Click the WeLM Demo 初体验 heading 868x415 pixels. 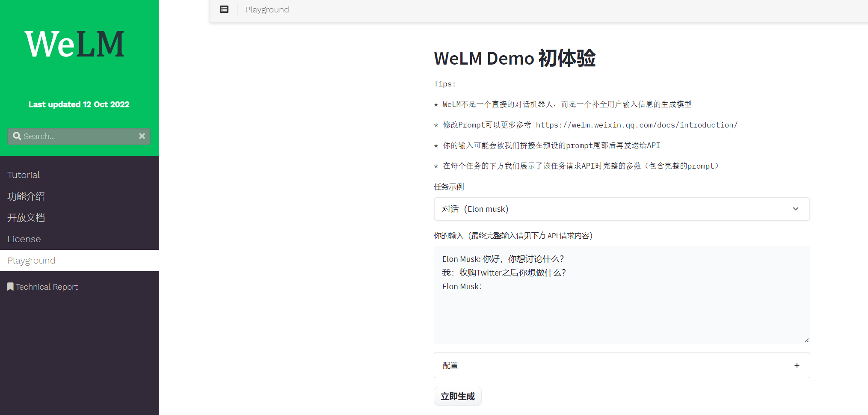click(x=515, y=58)
